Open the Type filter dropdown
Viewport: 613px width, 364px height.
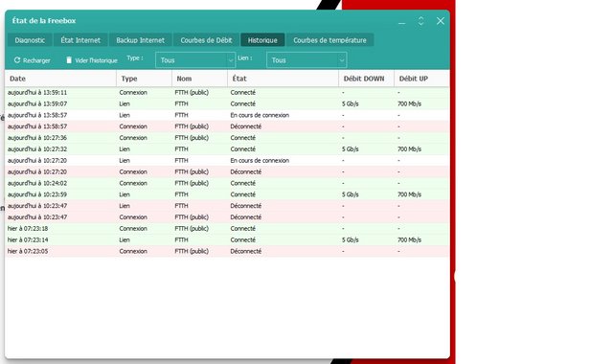point(195,60)
